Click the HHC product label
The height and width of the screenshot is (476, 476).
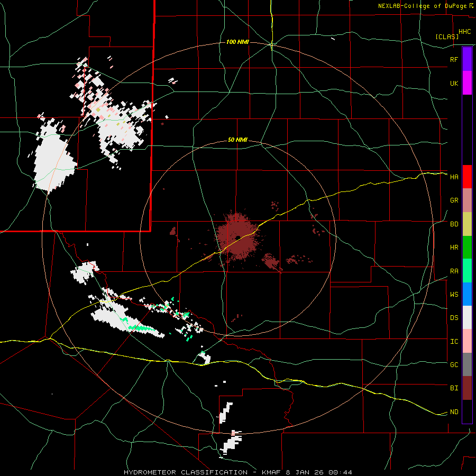click(464, 32)
